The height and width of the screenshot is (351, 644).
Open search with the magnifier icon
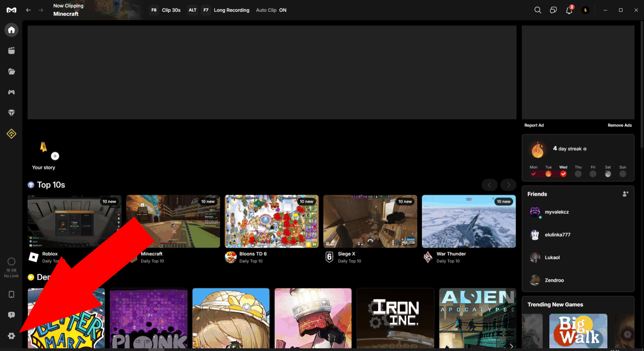[537, 10]
